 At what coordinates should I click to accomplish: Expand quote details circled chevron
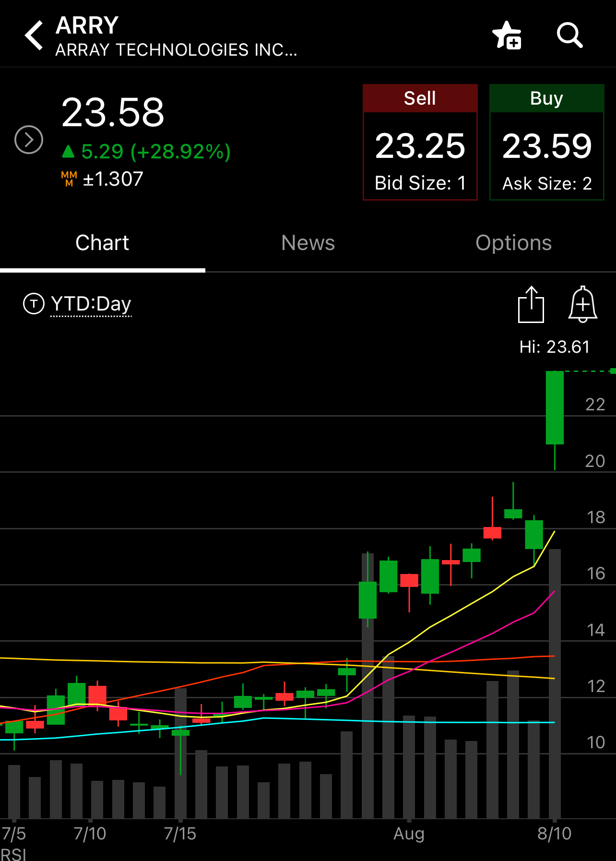[x=29, y=140]
